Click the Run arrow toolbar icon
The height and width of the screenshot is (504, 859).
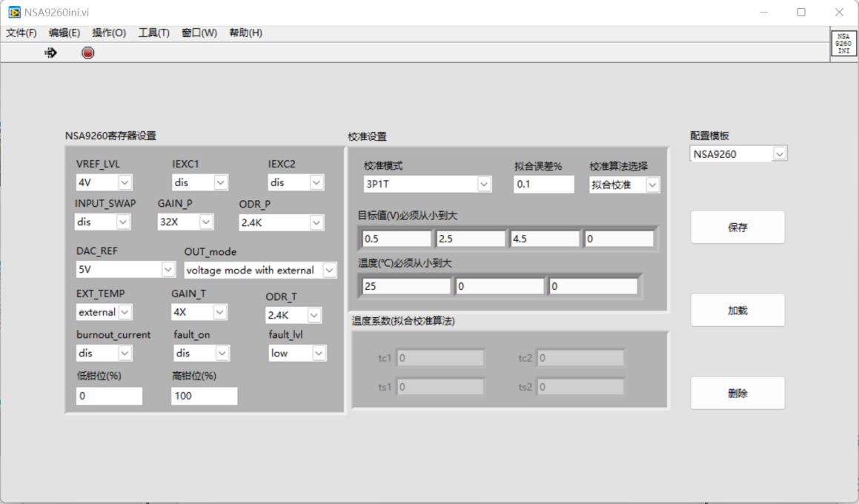tap(50, 53)
